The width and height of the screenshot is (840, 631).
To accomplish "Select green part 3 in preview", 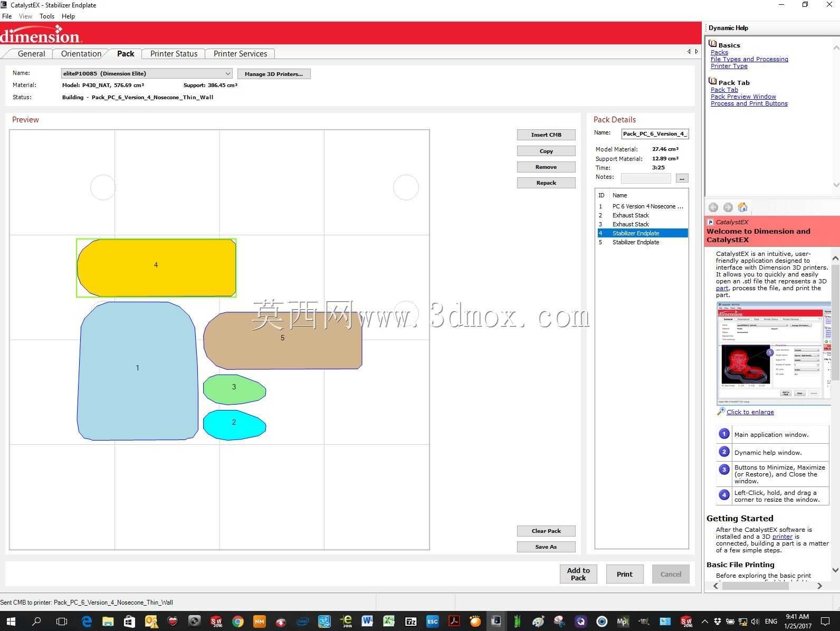I will click(x=234, y=390).
